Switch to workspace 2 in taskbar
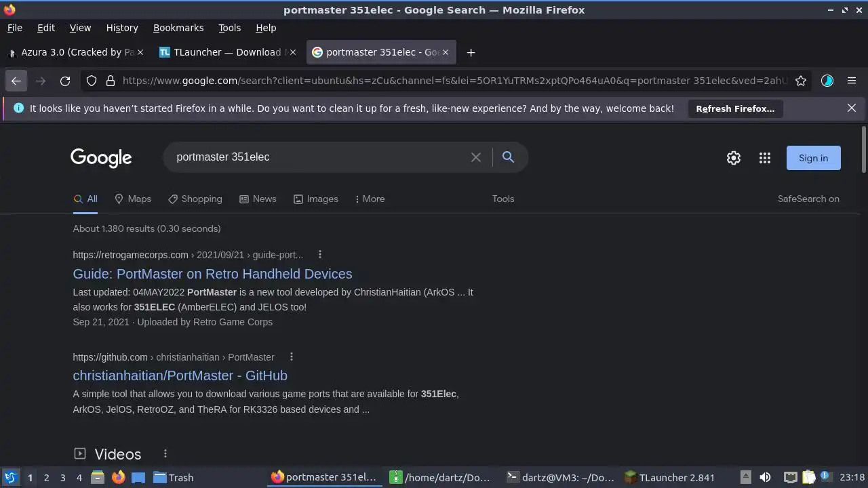This screenshot has width=868, height=488. [46, 477]
